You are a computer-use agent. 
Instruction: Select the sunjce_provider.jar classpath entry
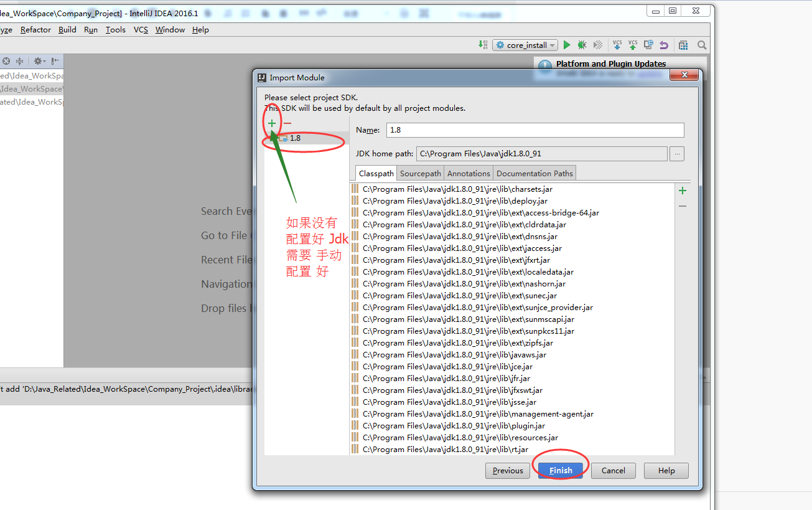[x=513, y=307]
